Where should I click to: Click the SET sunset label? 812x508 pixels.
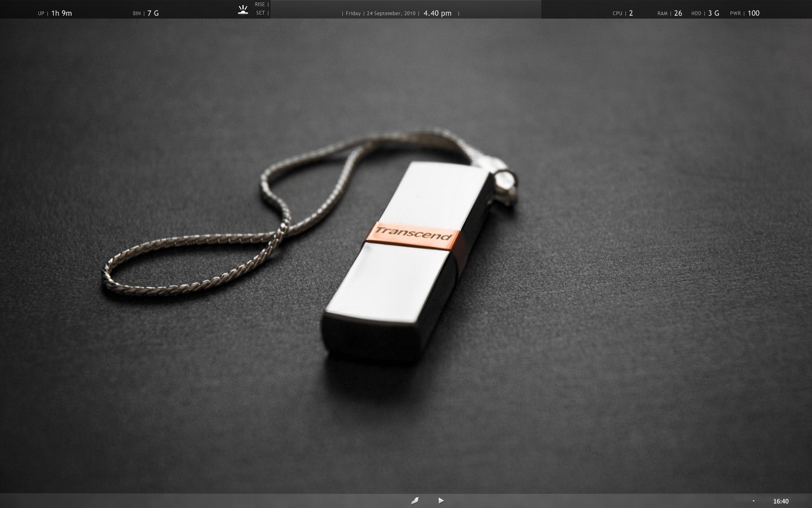[x=261, y=12]
